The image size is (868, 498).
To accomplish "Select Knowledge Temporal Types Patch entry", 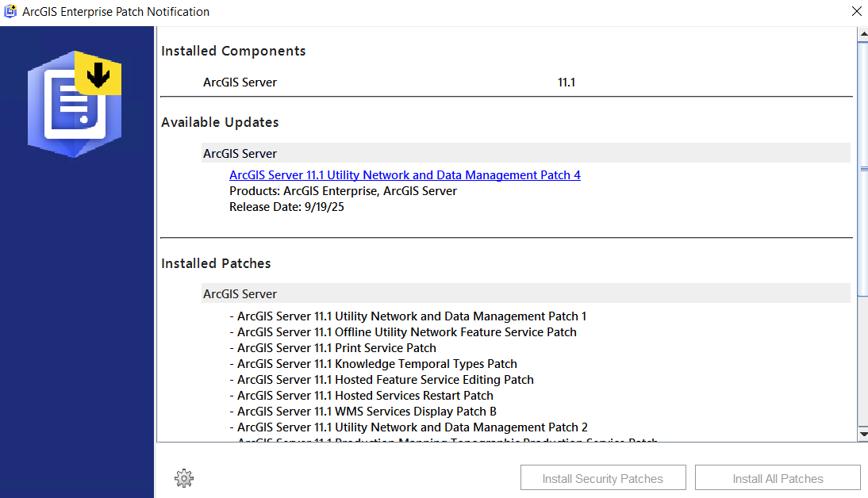I will [373, 364].
